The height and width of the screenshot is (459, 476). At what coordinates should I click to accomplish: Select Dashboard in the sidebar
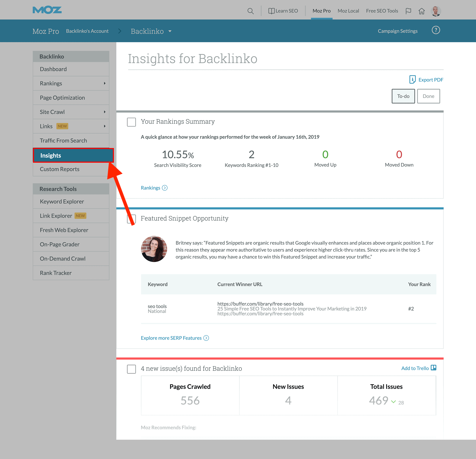point(71,69)
